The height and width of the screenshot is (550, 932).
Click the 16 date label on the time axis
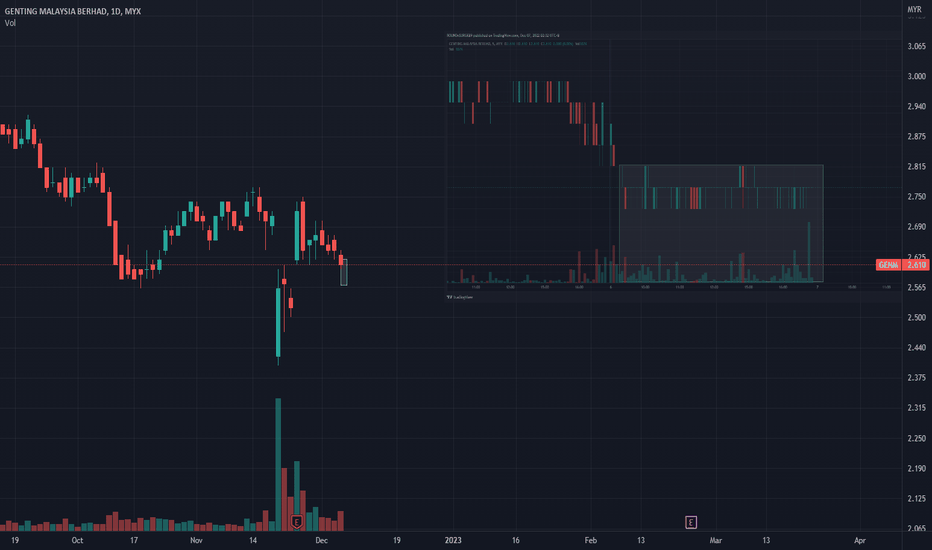pos(515,540)
